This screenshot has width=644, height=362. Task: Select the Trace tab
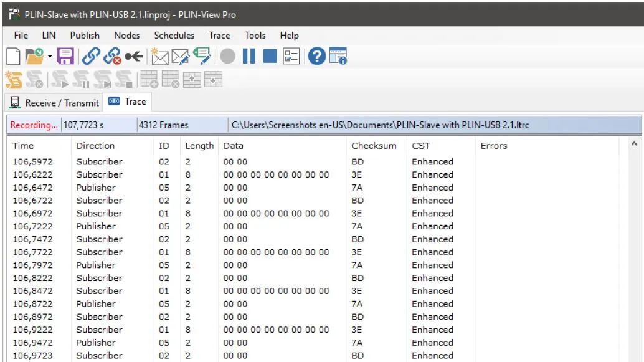click(x=127, y=102)
